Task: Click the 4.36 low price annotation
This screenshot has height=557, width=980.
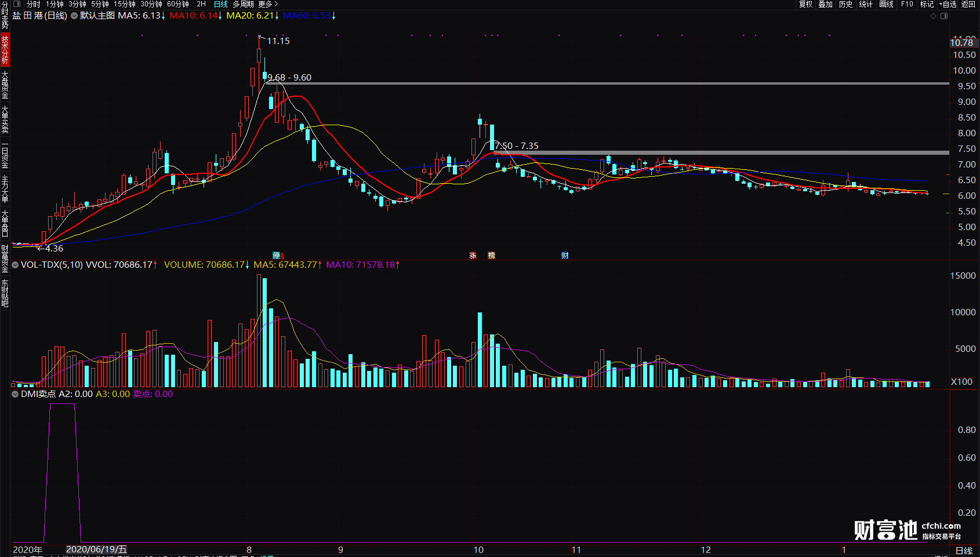Action: 55,249
